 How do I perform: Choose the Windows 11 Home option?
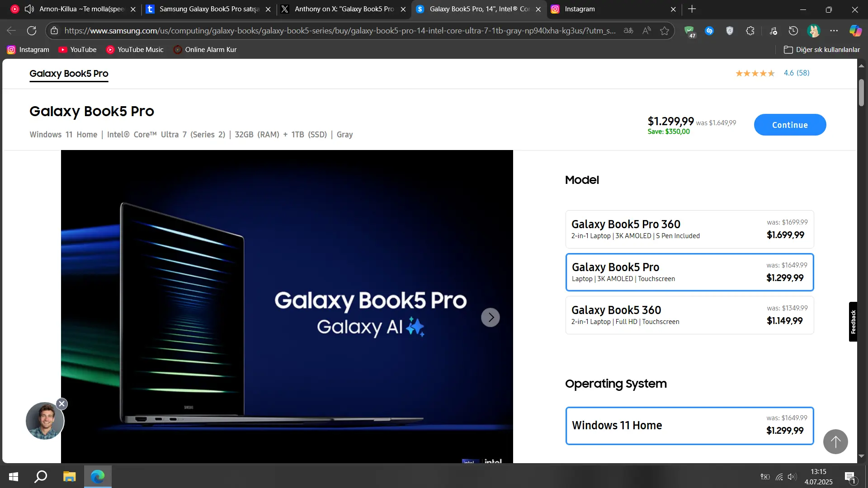tap(689, 426)
